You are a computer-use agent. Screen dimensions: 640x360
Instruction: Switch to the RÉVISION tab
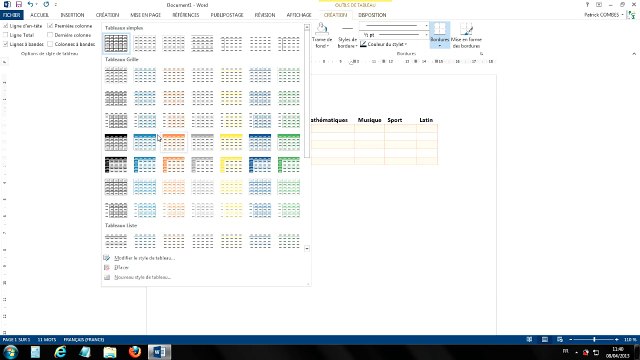tap(265, 15)
